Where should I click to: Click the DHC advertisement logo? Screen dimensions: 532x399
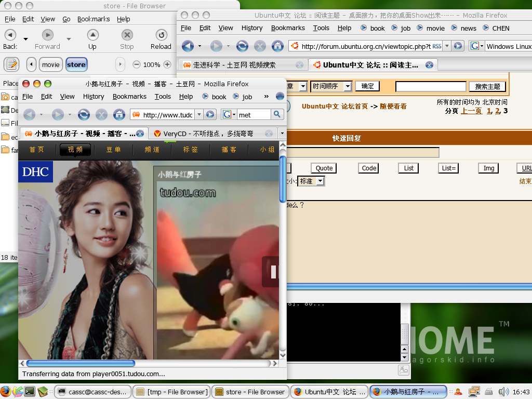pos(36,171)
